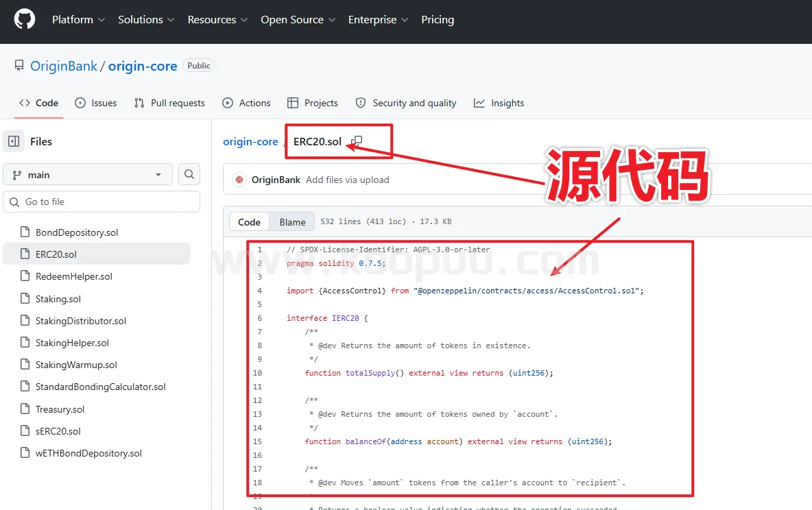Click the totalSupply function declaration

coord(429,373)
